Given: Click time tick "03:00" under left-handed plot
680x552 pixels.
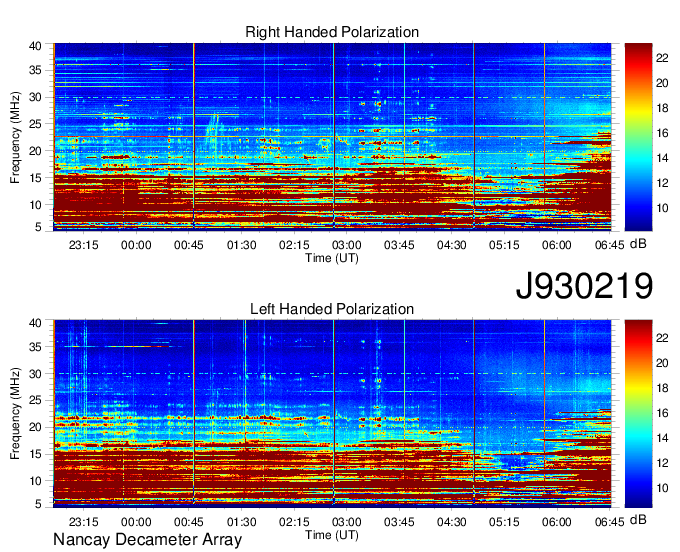Looking at the screenshot, I should 347,522.
